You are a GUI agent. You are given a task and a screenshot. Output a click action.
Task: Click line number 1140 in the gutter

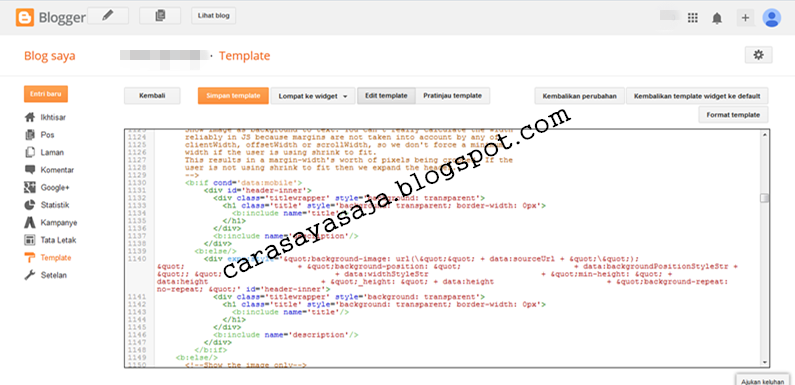pos(137,259)
